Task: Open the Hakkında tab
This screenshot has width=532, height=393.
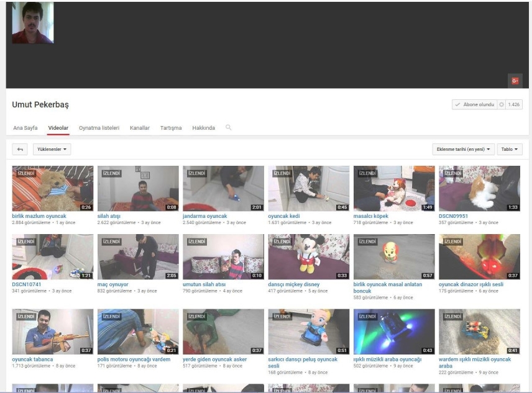Action: 204,128
